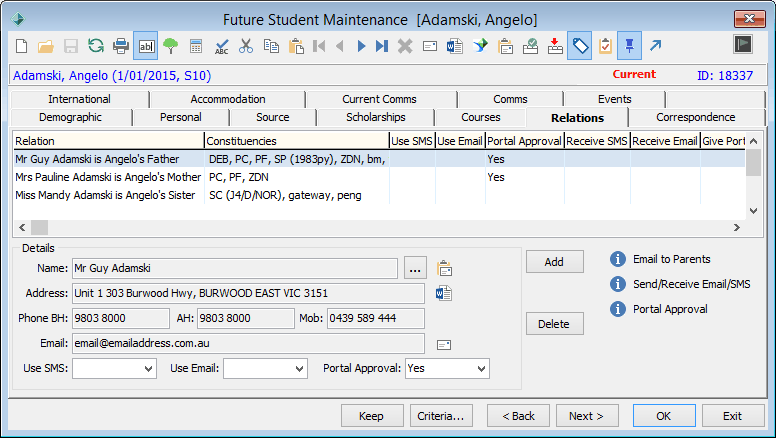
Task: Confirm with the OK button
Action: coord(664,416)
